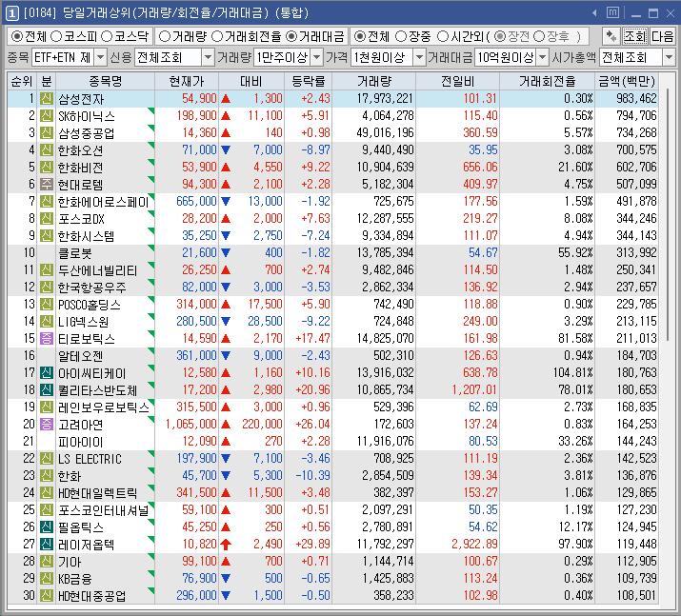Open the 종목 ETF+ETN dropdown

(x=100, y=57)
